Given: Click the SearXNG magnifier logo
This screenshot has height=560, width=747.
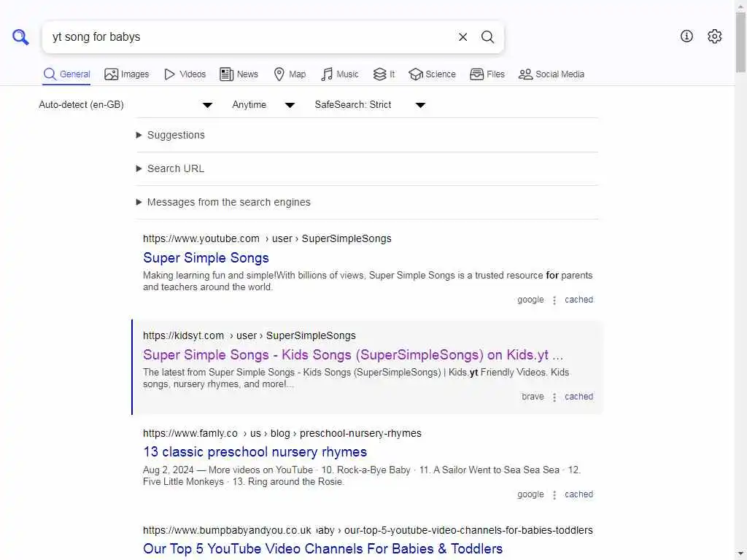Looking at the screenshot, I should click(x=20, y=36).
